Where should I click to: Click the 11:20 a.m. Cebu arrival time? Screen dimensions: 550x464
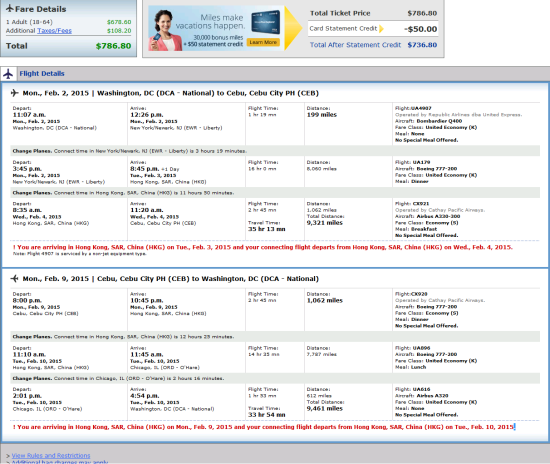coord(146,210)
